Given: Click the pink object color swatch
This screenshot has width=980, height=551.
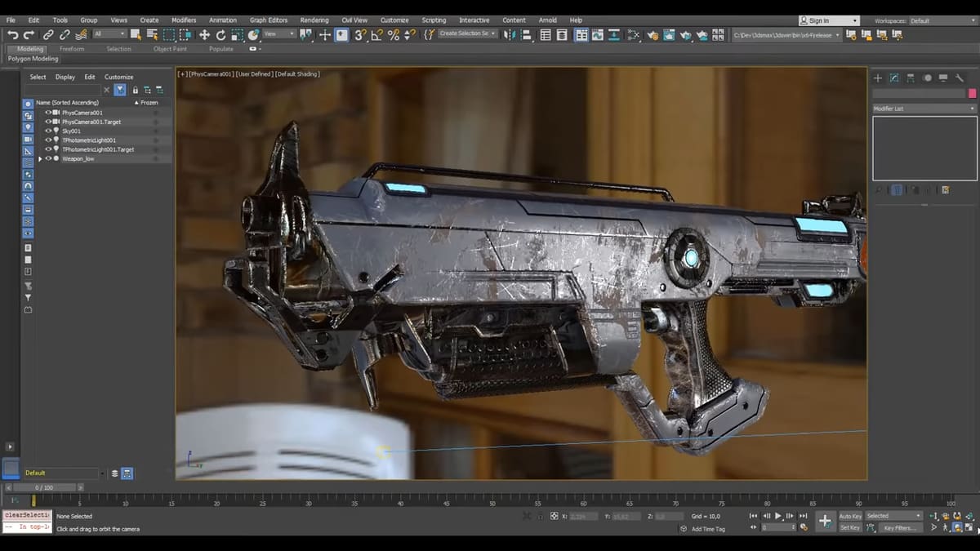Looking at the screenshot, I should pos(972,94).
